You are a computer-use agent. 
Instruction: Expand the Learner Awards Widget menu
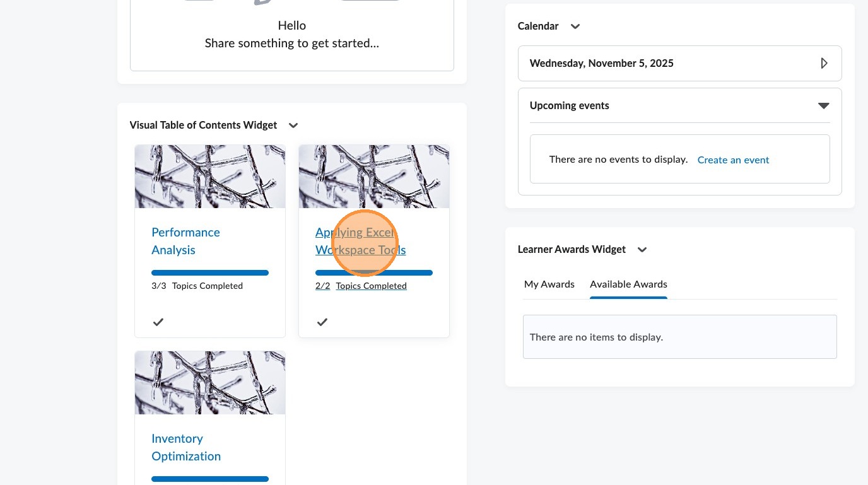(642, 250)
